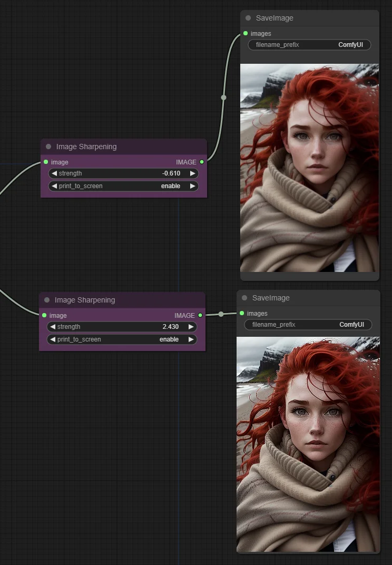Decrease strength below -0.610 with left arrow
Image resolution: width=392 pixels, height=565 pixels.
(54, 173)
